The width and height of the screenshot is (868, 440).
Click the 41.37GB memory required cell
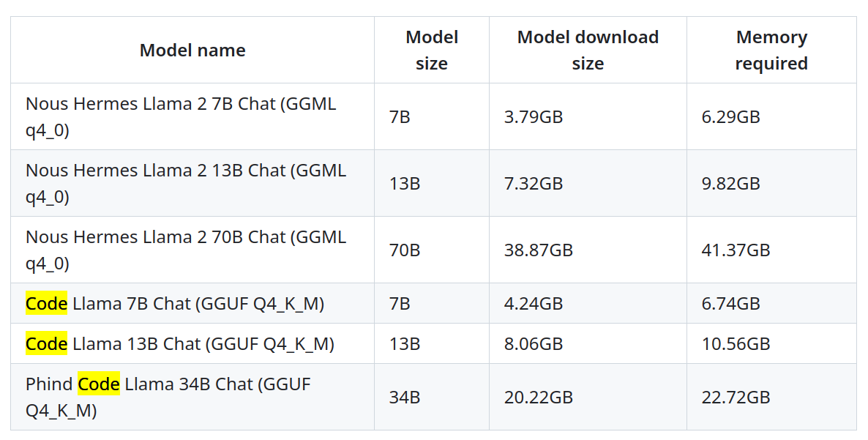tap(771, 250)
